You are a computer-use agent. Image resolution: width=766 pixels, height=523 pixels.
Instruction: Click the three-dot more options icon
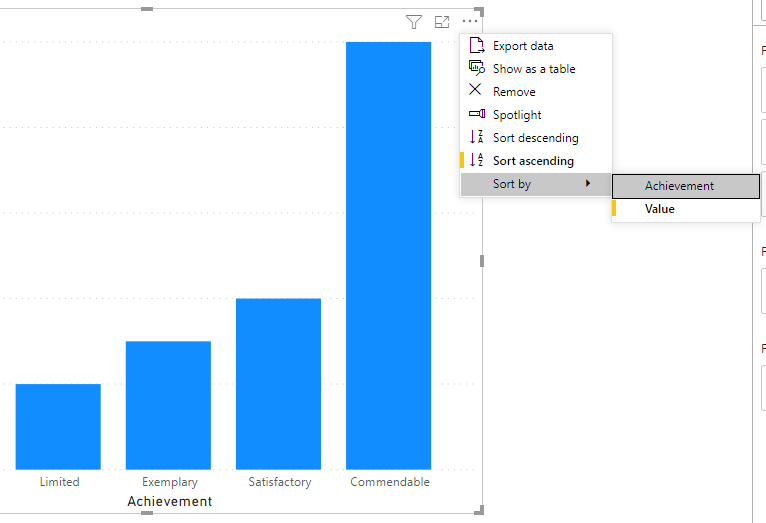470,21
